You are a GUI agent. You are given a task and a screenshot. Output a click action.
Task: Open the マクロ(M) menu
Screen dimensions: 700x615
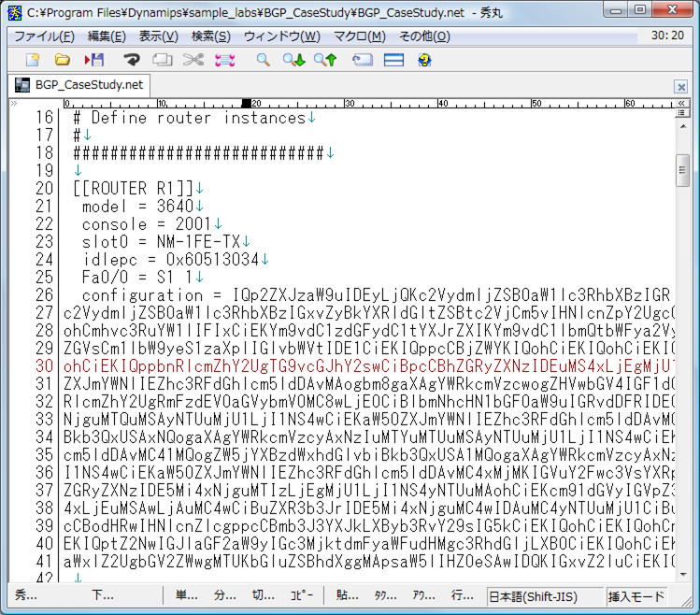click(x=360, y=36)
